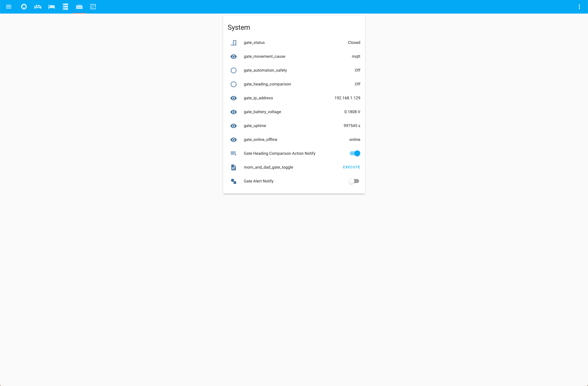Click gate_automation_safety circle icon

click(x=234, y=70)
